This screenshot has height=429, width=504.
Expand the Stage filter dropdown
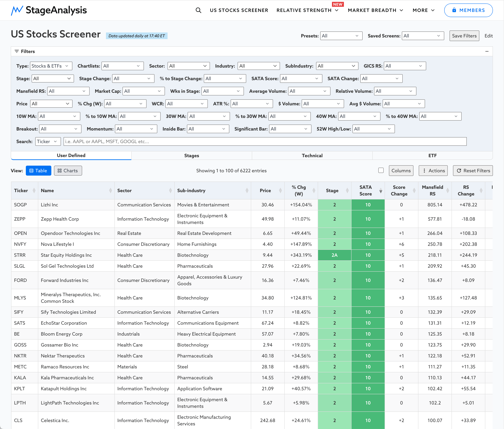click(52, 79)
